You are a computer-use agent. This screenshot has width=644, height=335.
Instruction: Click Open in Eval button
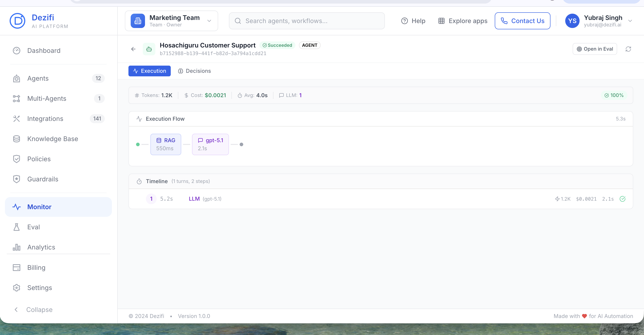click(x=595, y=49)
